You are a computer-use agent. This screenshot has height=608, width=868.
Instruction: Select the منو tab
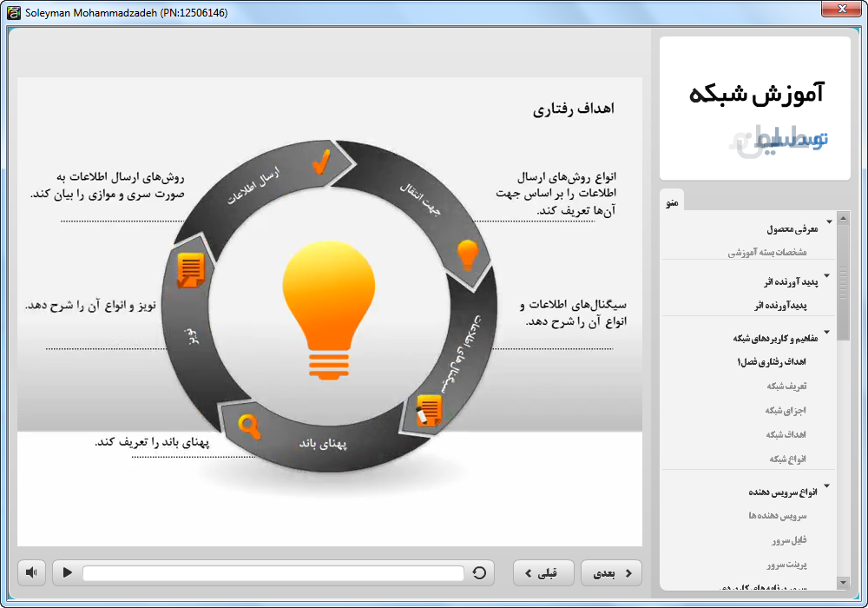click(673, 202)
